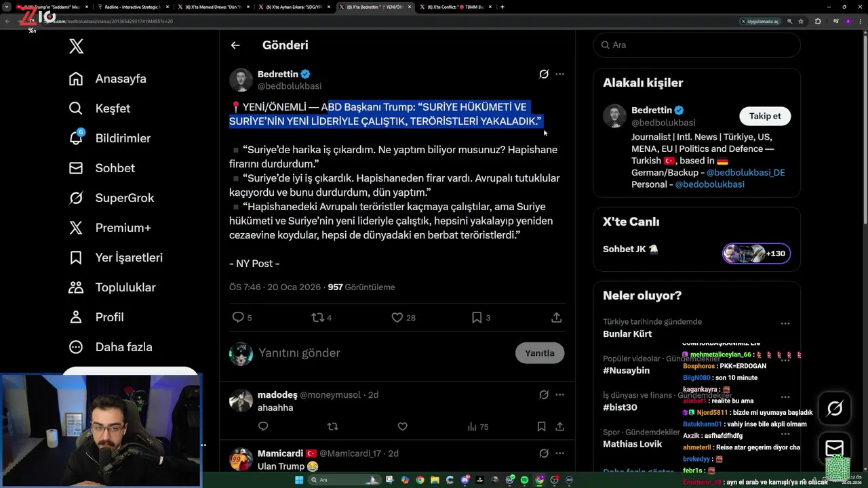Click the Yanıtla button

tap(540, 353)
